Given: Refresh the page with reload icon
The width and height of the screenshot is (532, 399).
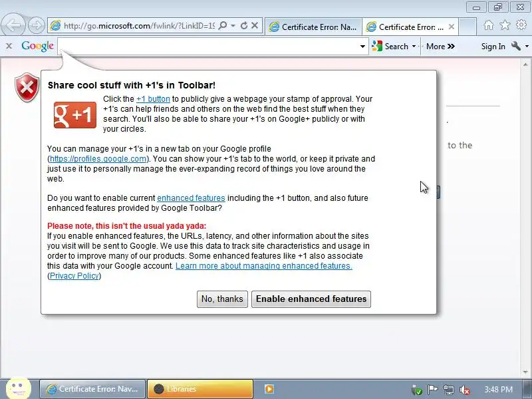Looking at the screenshot, I should (243, 26).
